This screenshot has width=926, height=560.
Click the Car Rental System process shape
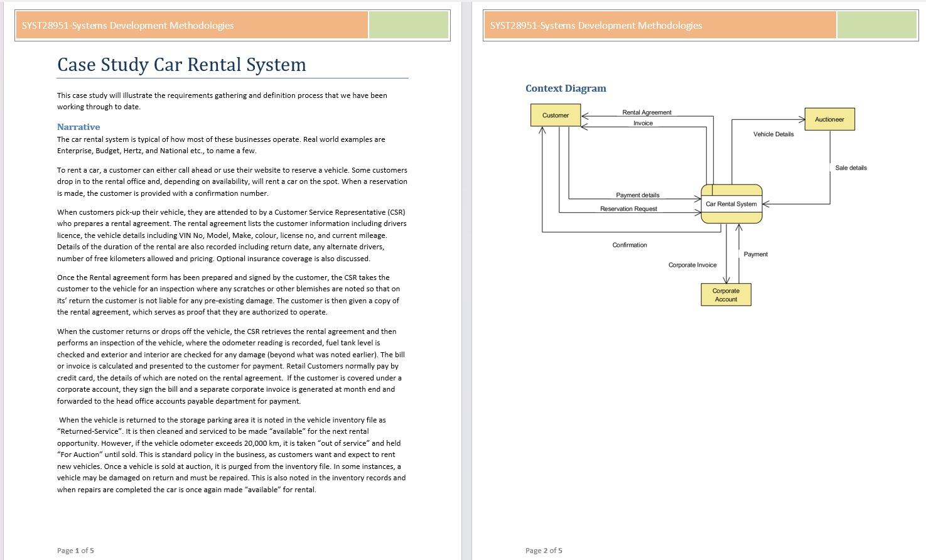731,203
